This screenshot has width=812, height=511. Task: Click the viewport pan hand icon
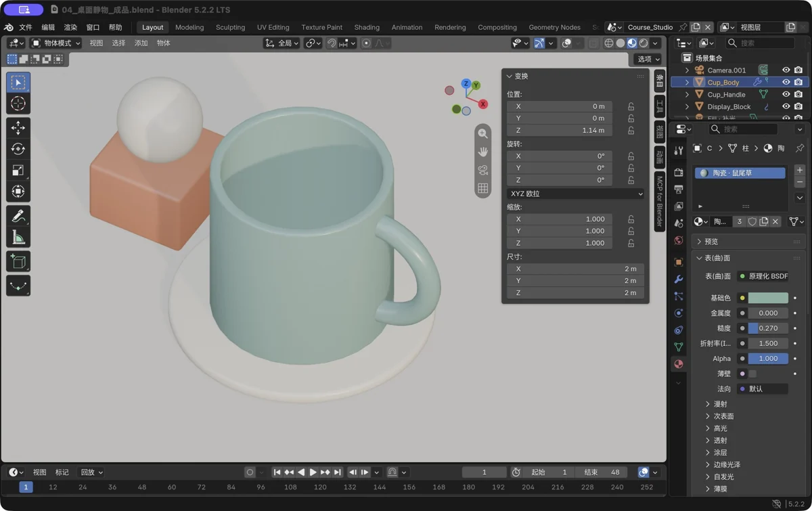click(x=482, y=152)
